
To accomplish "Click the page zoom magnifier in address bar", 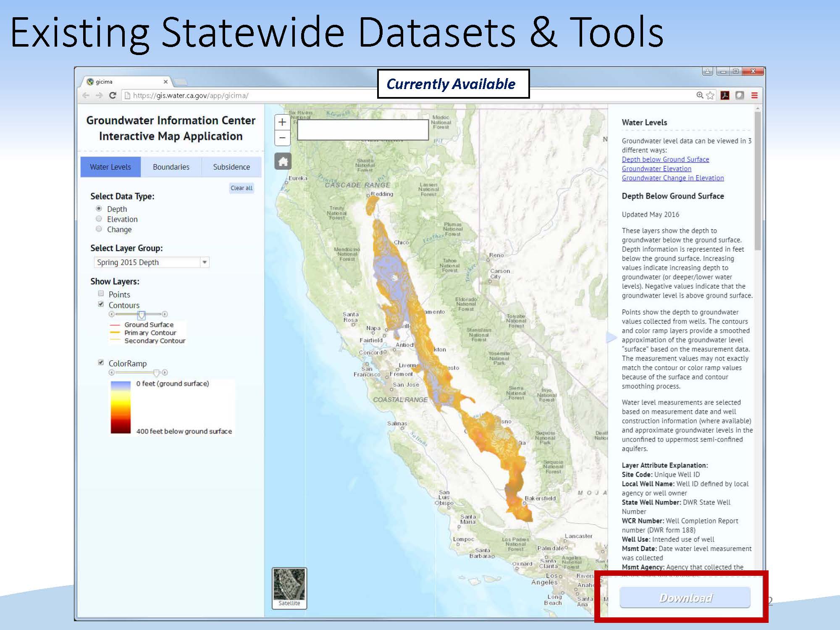I will click(x=699, y=95).
